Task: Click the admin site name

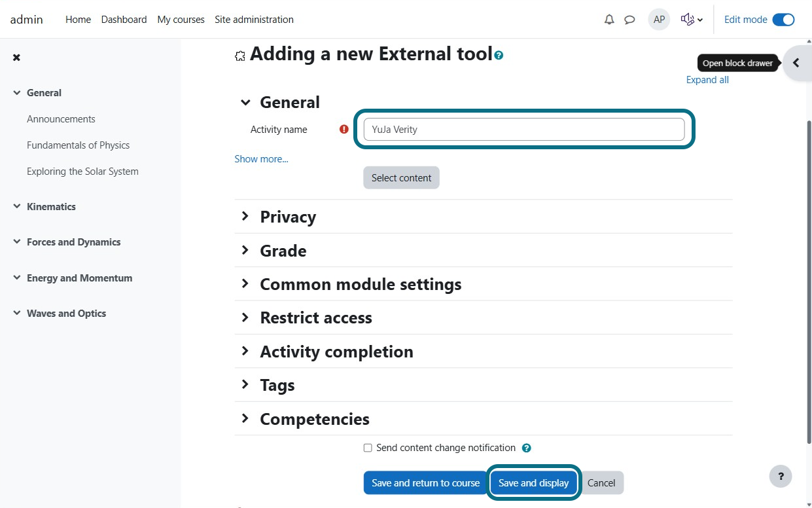Action: [x=27, y=20]
